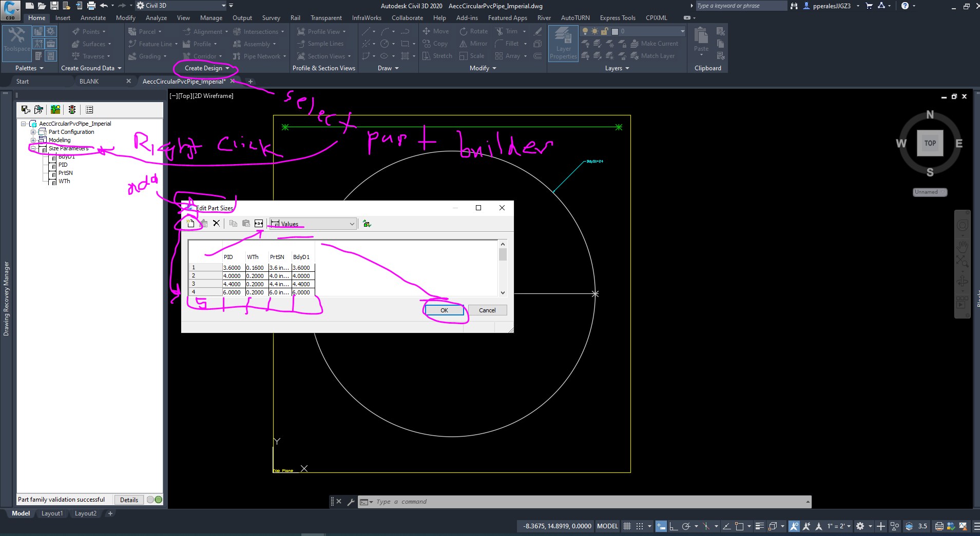Click the Details button in Part Builder
The height and width of the screenshot is (536, 980).
(x=129, y=500)
